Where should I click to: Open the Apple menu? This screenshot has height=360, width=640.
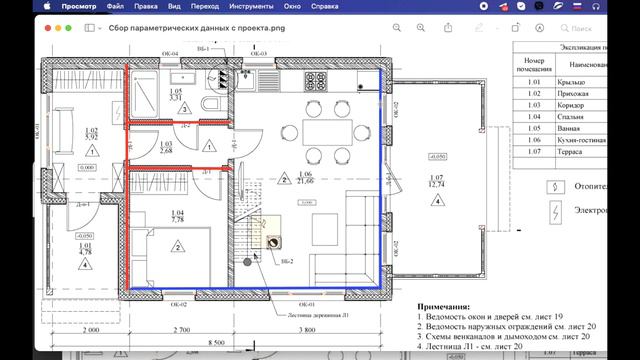[47, 6]
